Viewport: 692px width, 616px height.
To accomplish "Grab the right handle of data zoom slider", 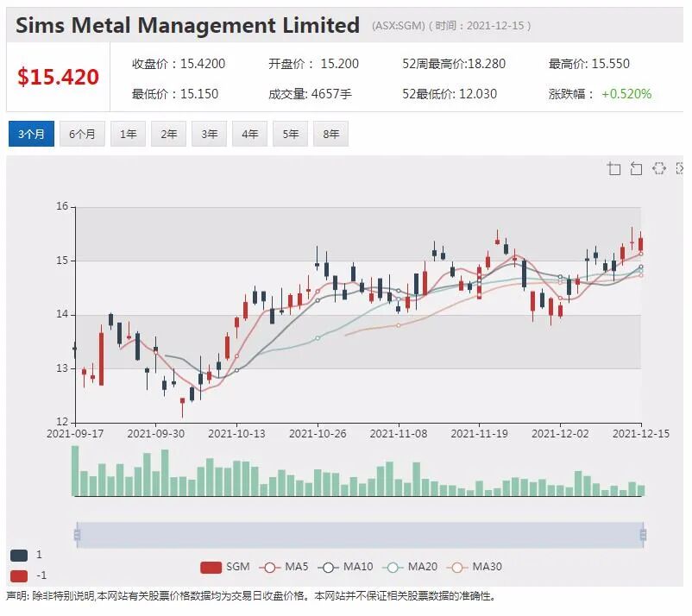I will (x=643, y=535).
